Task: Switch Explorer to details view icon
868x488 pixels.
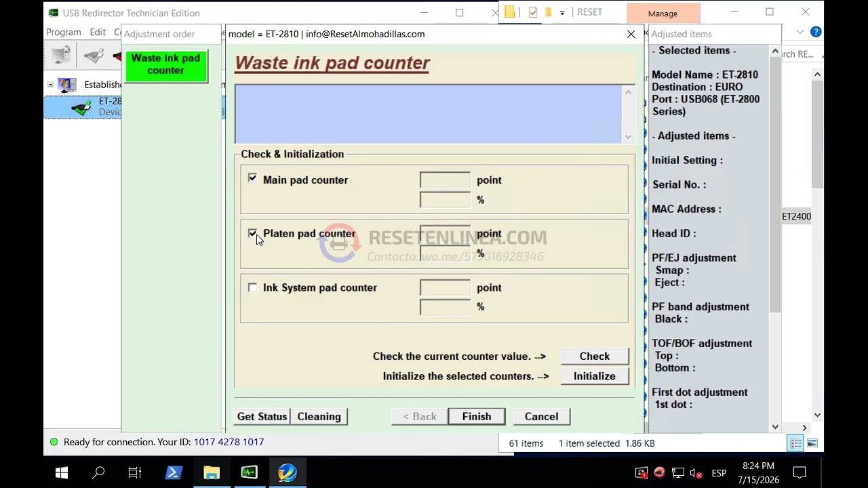Action: coord(795,443)
